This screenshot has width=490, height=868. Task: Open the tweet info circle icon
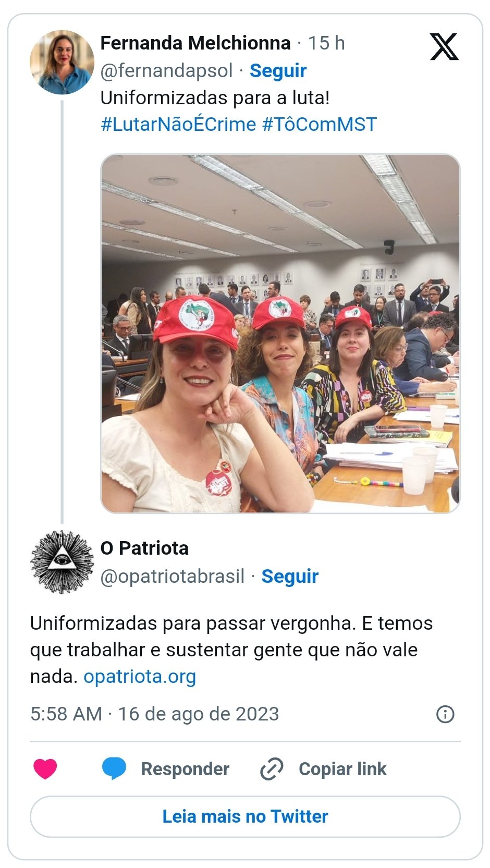point(445,714)
